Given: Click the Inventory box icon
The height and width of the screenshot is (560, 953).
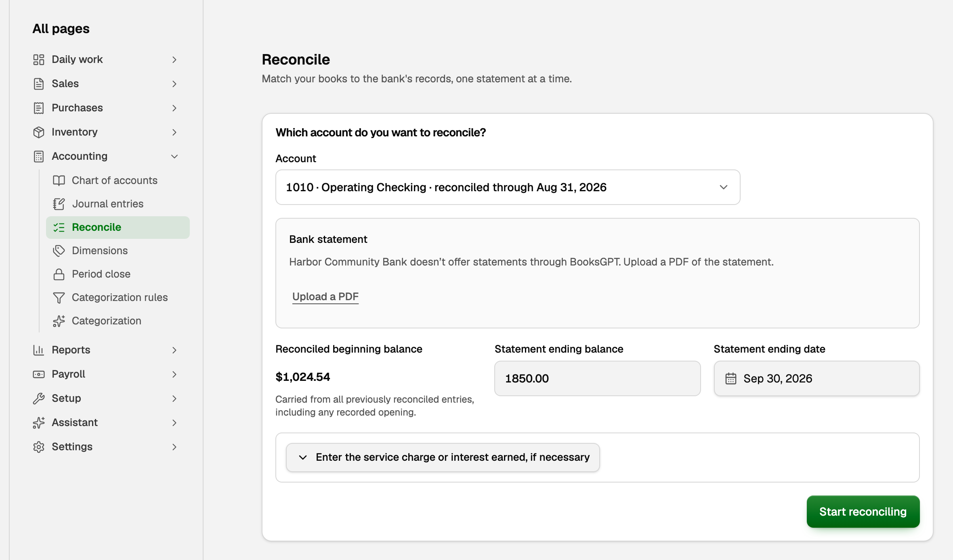Looking at the screenshot, I should pyautogui.click(x=39, y=132).
